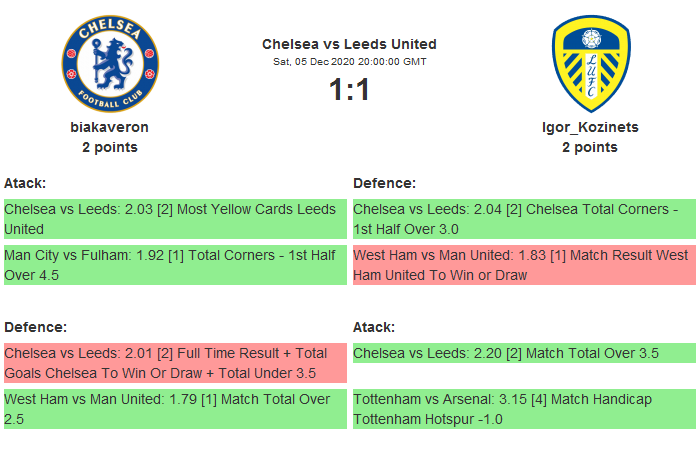Select West Ham vs Man United Over 2.5 bet

tap(175, 409)
